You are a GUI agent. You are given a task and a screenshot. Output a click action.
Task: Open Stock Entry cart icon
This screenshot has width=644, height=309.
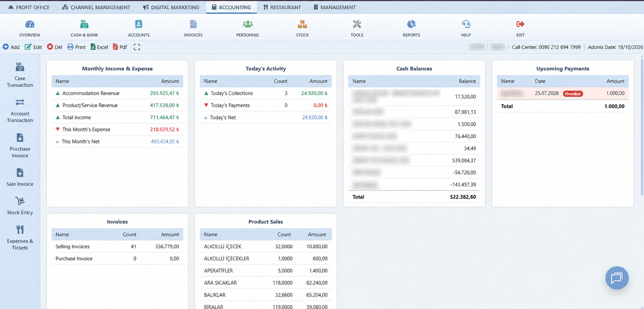[20, 201]
